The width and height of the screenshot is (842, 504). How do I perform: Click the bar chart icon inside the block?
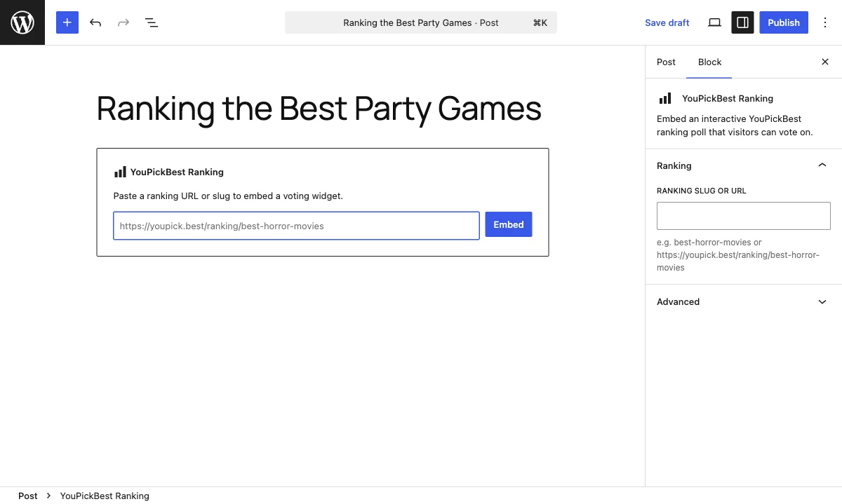(x=121, y=172)
